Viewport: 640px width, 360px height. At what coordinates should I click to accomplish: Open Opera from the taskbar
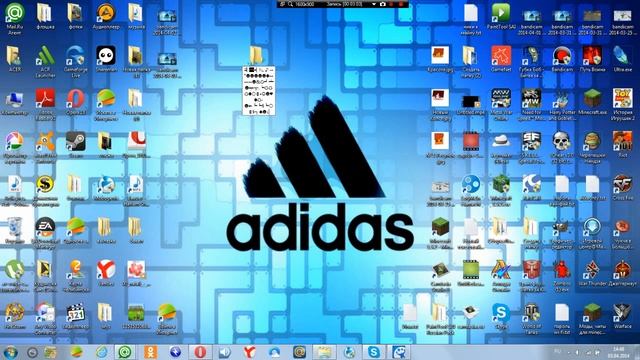tap(200, 352)
